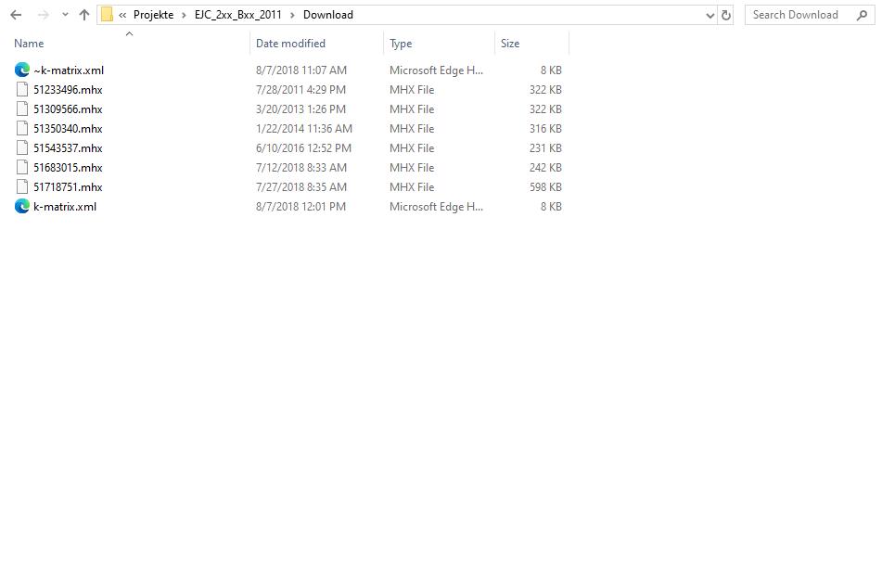Click file icon of 51683015.mhx

[x=22, y=167]
